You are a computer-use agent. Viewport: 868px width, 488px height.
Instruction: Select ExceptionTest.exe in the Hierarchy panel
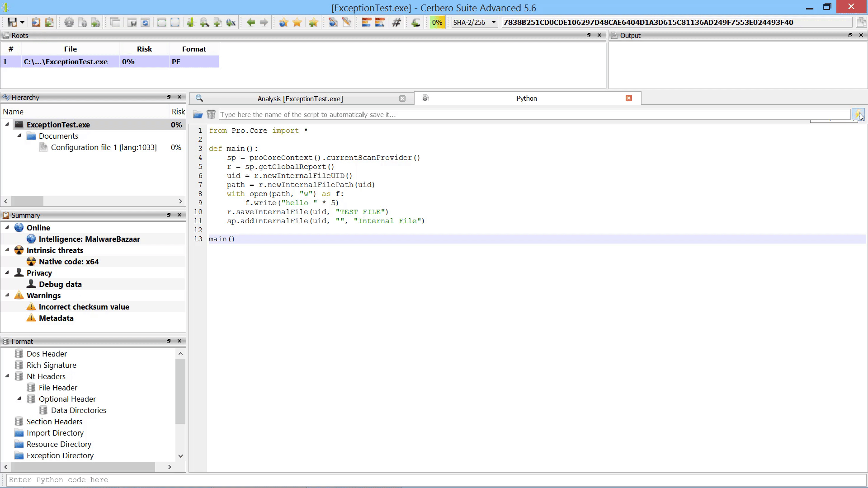[x=58, y=124]
